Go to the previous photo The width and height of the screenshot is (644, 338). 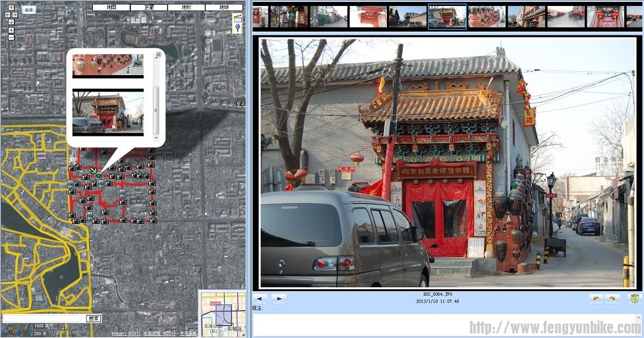click(x=260, y=298)
